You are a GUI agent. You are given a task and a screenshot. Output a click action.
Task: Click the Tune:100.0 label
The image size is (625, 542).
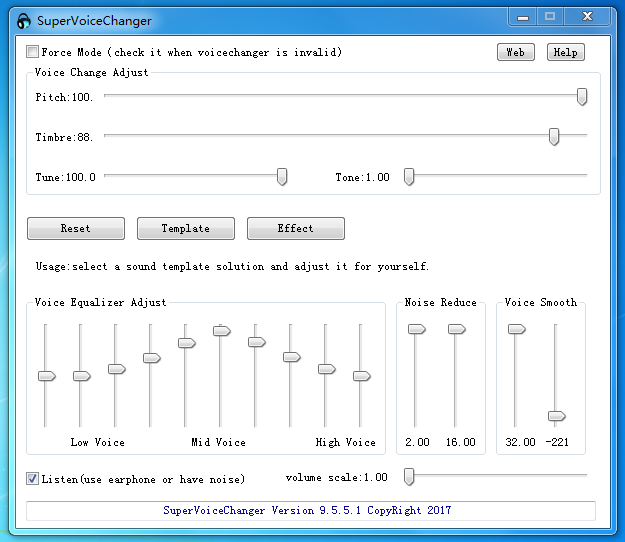tap(66, 177)
